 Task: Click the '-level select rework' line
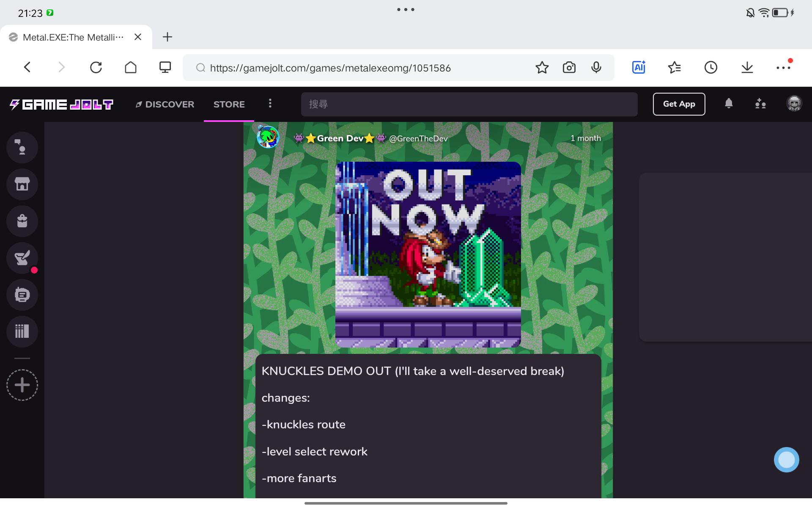point(315,452)
